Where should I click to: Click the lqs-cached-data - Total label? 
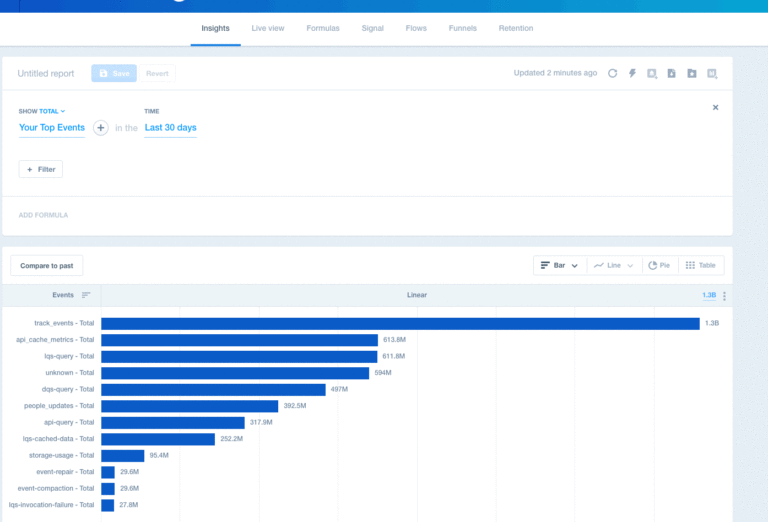58,439
